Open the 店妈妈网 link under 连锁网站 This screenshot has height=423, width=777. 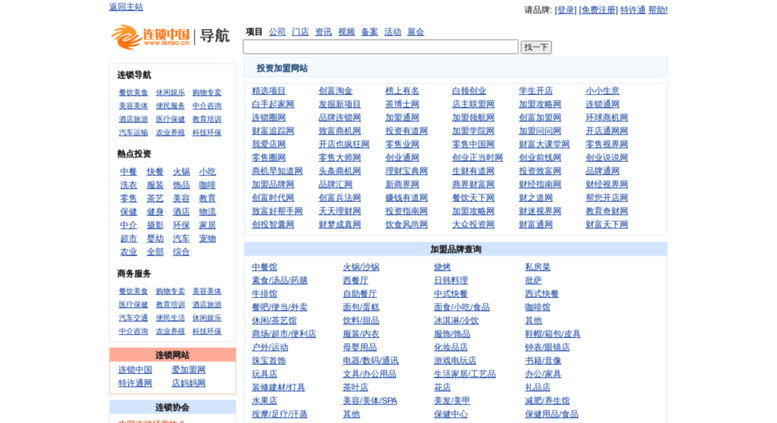pos(189,383)
